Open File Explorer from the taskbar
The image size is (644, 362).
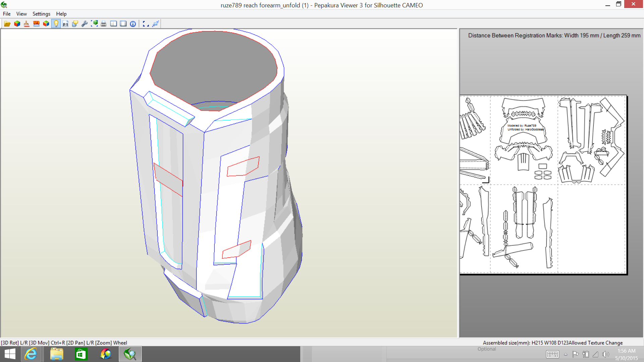tap(57, 354)
